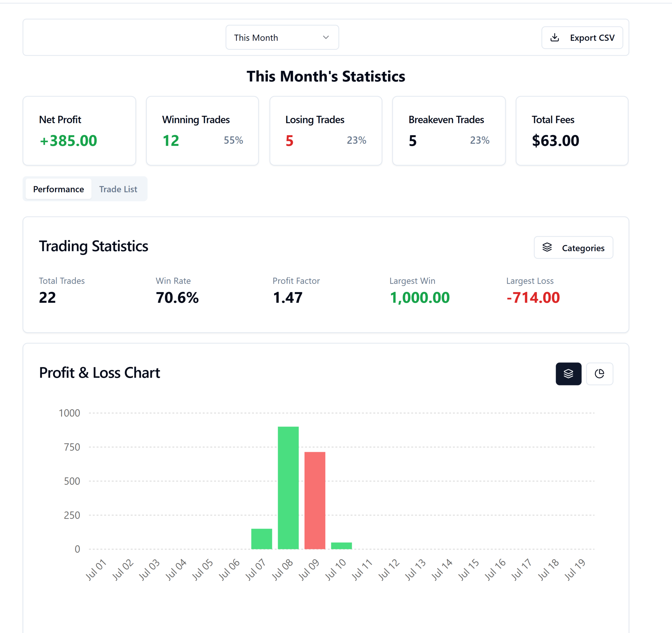Click the 1000 y-axis label
This screenshot has height=633, width=672.
click(69, 413)
